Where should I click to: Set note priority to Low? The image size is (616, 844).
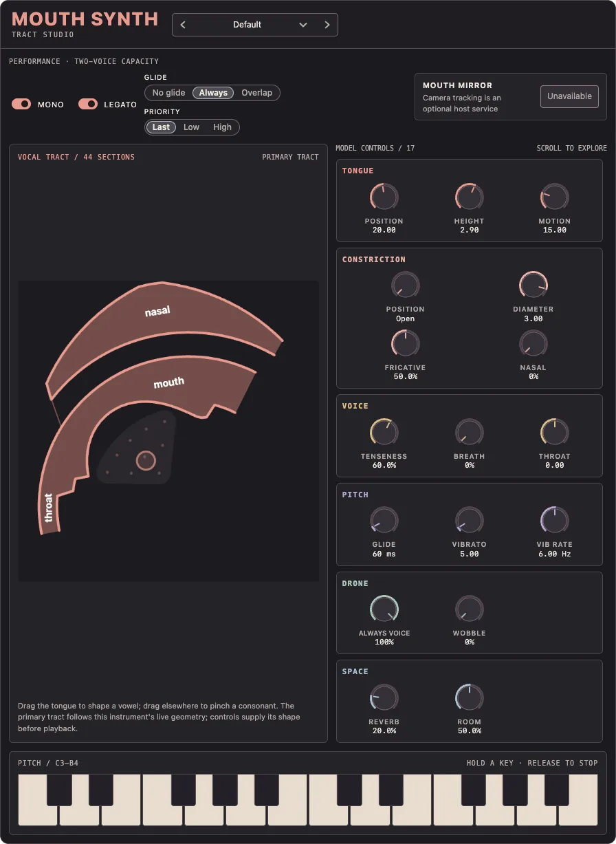pyautogui.click(x=191, y=127)
